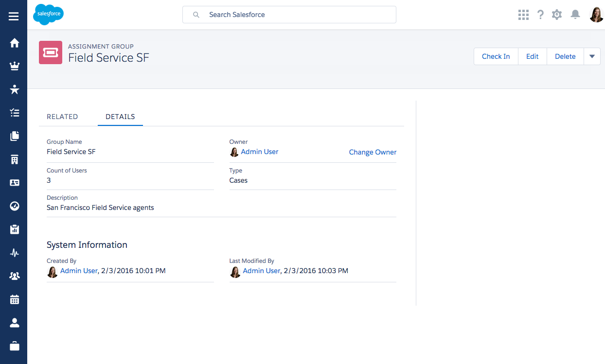Viewport: 605px width, 364px height.
Task: Open Groups people icon in sidebar
Action: point(14,276)
